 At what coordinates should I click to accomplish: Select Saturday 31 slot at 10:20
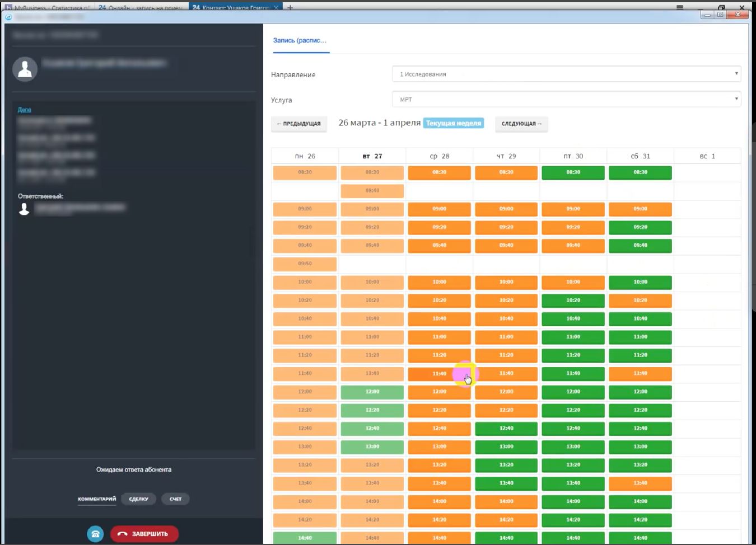[x=640, y=300]
